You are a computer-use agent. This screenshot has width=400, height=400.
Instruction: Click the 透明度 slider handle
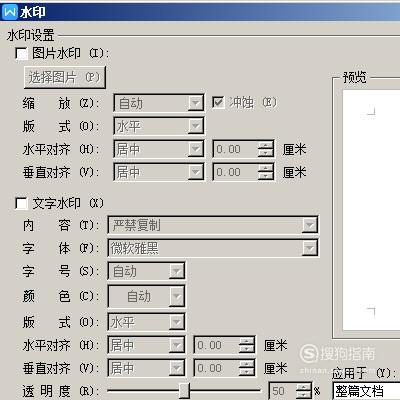point(184,391)
